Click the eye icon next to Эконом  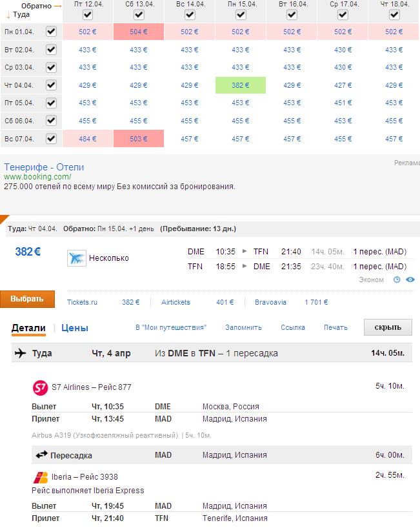410,280
